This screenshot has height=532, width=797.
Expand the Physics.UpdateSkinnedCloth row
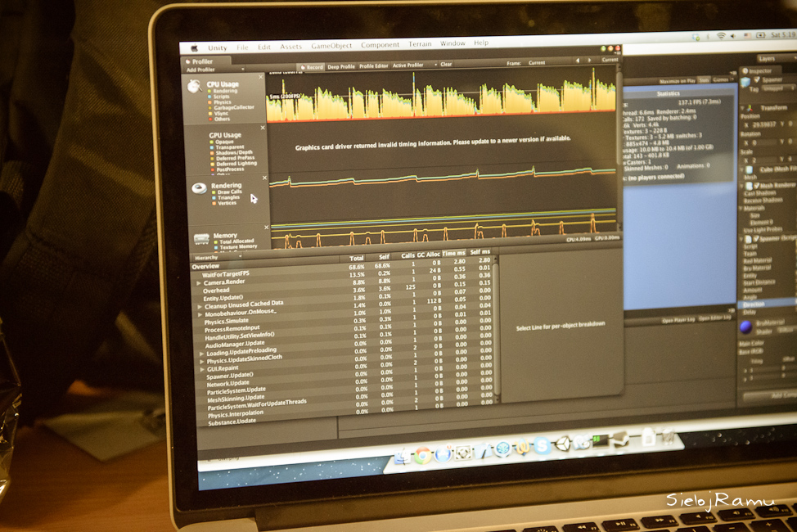coord(202,362)
